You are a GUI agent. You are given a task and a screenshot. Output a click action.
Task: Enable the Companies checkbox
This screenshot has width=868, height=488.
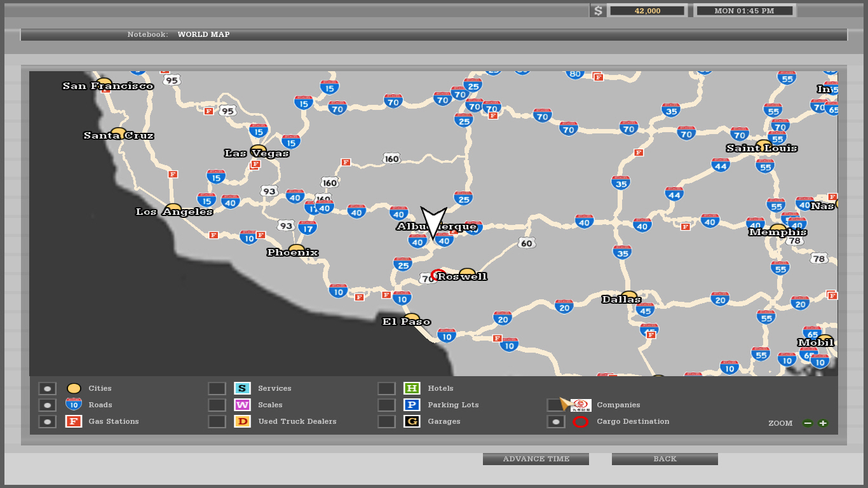point(555,405)
